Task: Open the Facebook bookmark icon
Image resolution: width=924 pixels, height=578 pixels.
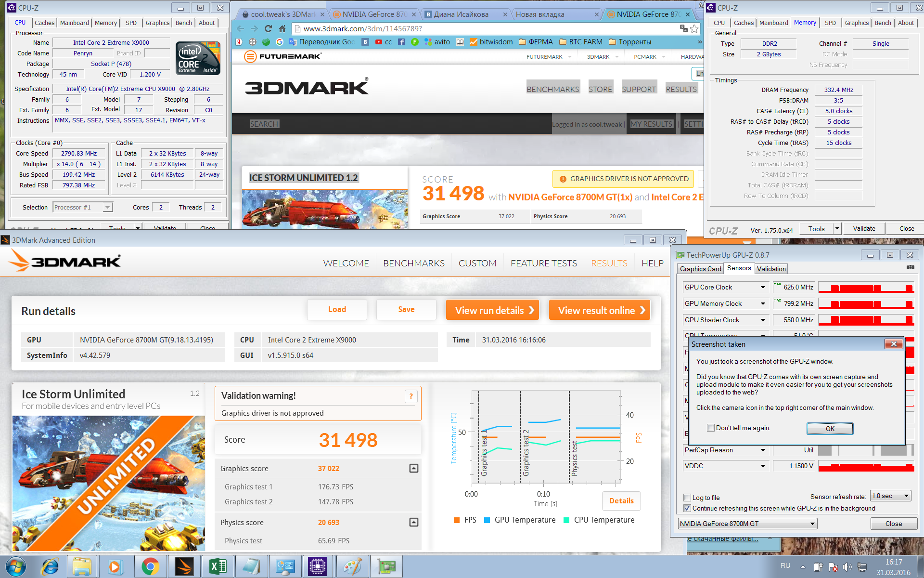Action: tap(401, 42)
